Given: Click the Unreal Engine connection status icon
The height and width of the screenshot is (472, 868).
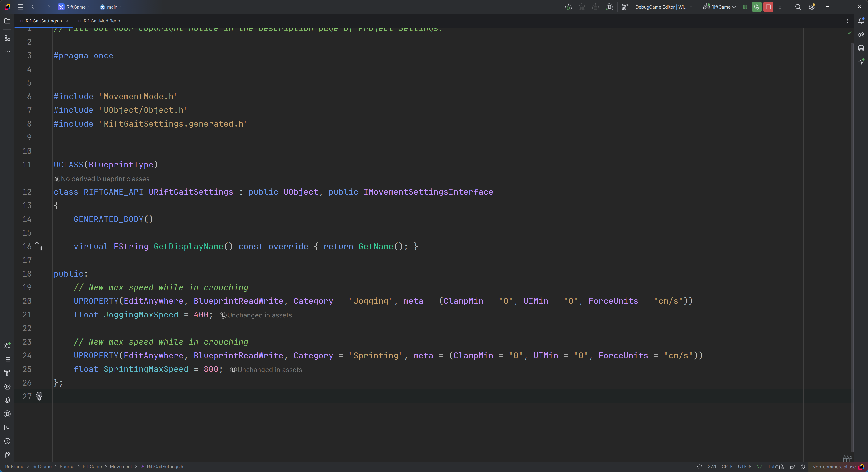Looking at the screenshot, I should (609, 7).
